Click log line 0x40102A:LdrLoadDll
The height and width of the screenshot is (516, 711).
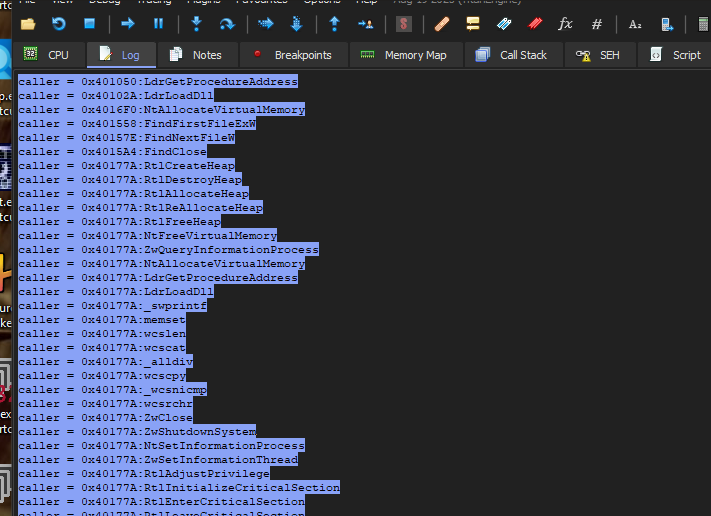(x=116, y=96)
